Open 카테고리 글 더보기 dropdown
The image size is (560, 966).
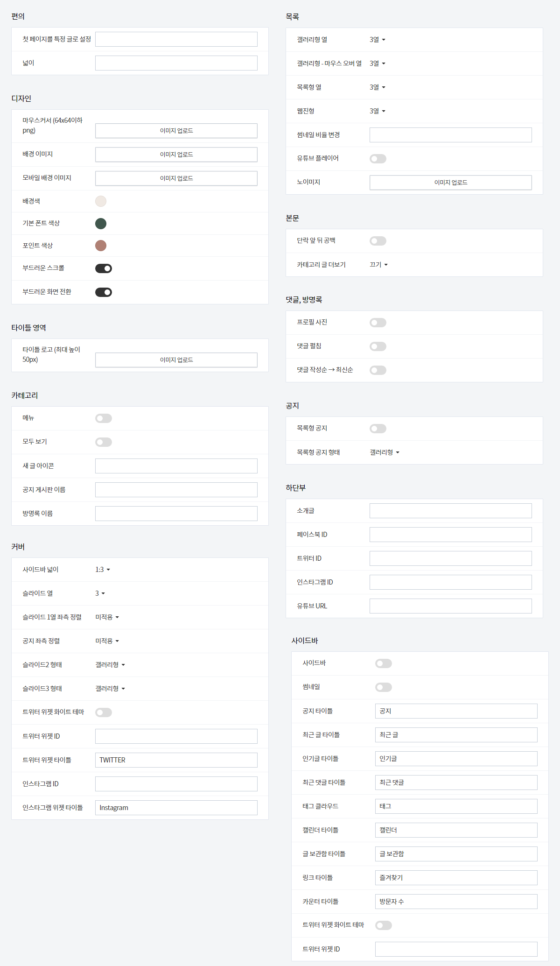(379, 265)
